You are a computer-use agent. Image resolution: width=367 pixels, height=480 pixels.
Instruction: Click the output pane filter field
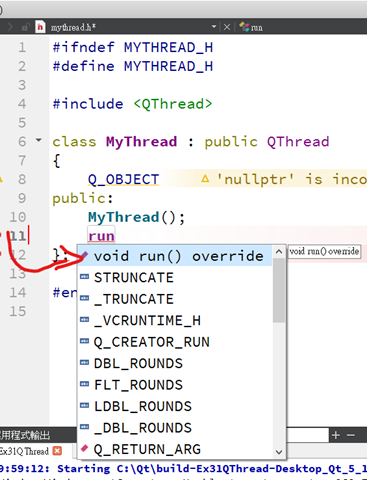(307, 435)
